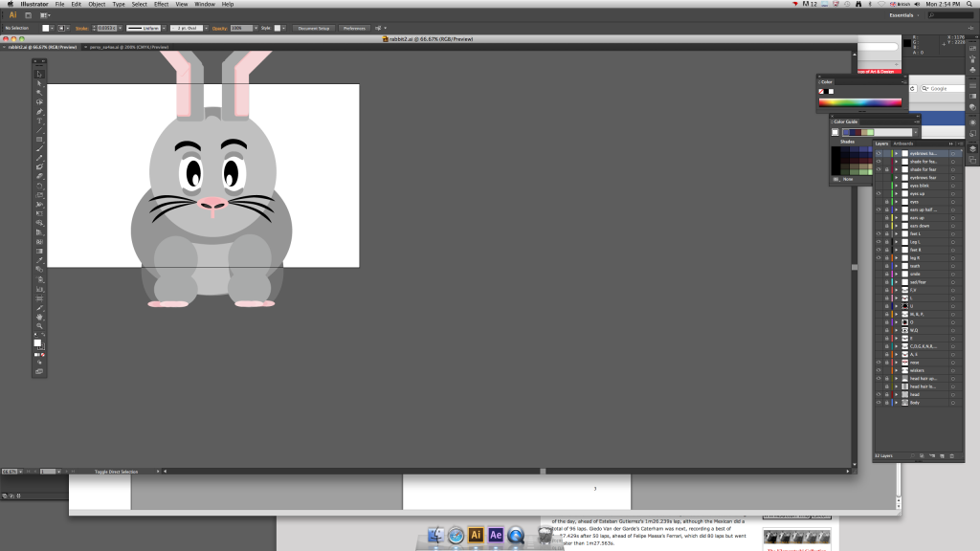This screenshot has height=551, width=980.
Task: Click the After Effects icon in the Dock
Action: 495,535
